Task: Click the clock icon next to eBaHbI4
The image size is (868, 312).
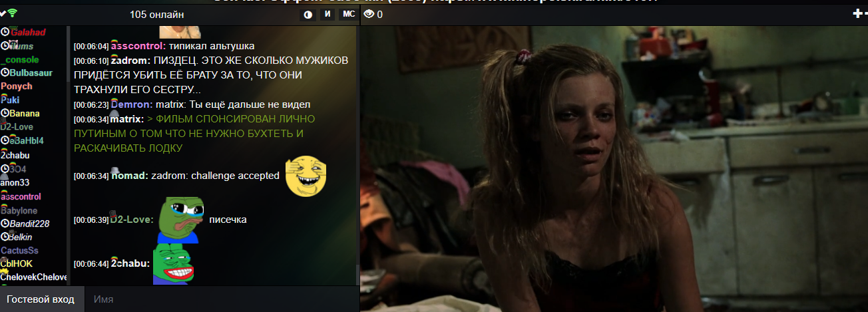Action: pos(5,141)
